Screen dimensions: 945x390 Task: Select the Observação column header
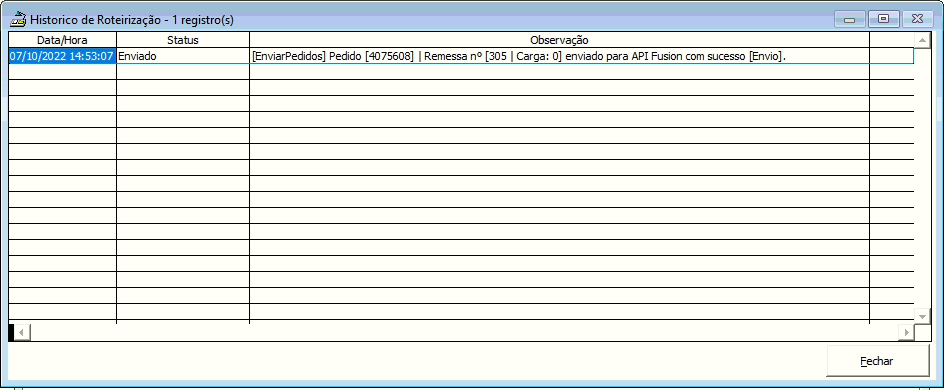pos(559,40)
